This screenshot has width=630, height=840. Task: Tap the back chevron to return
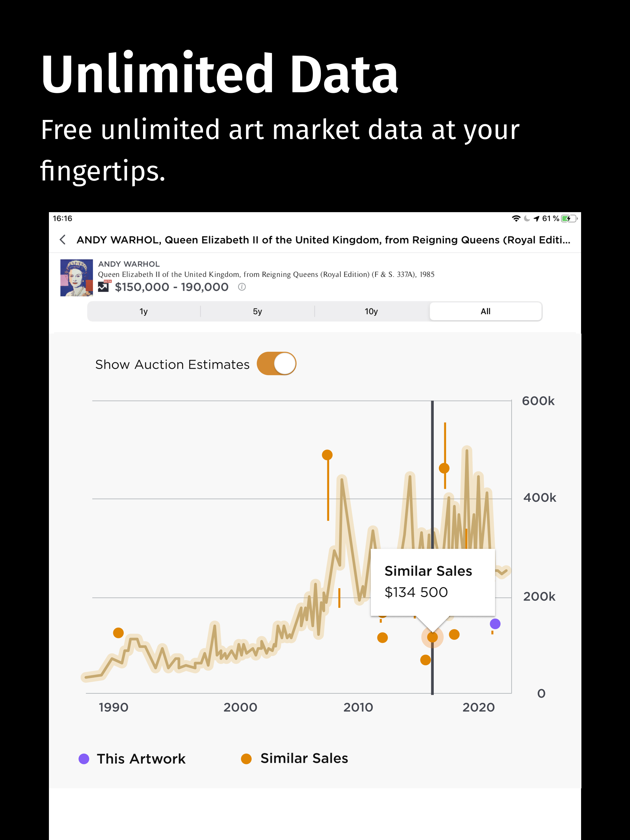(63, 240)
